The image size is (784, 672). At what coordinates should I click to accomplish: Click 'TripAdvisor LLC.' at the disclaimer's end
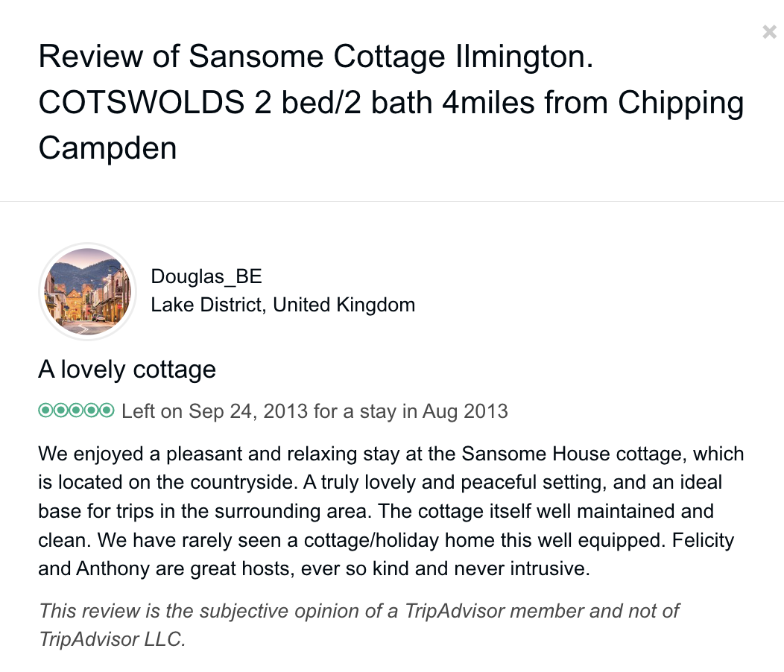point(112,639)
